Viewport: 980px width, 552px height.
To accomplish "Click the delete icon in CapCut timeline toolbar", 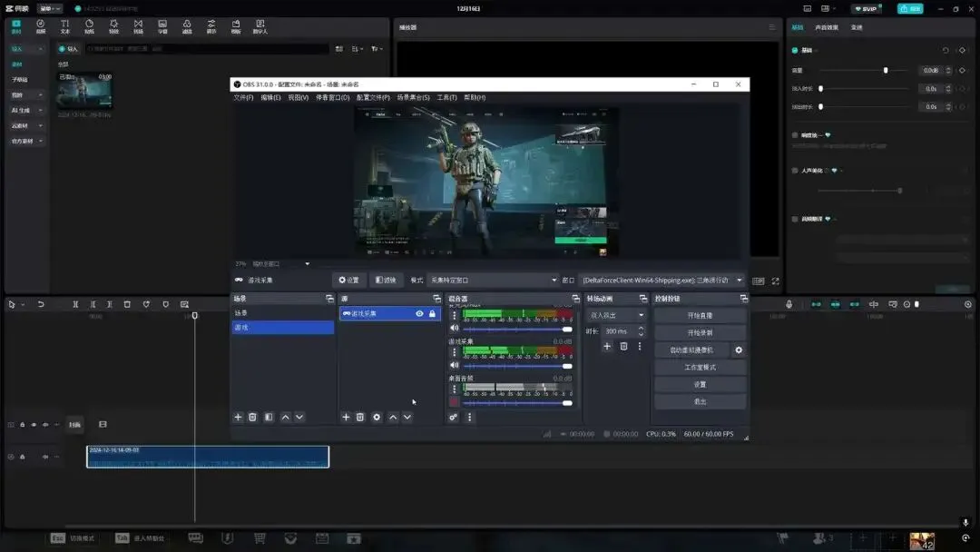I will (127, 304).
